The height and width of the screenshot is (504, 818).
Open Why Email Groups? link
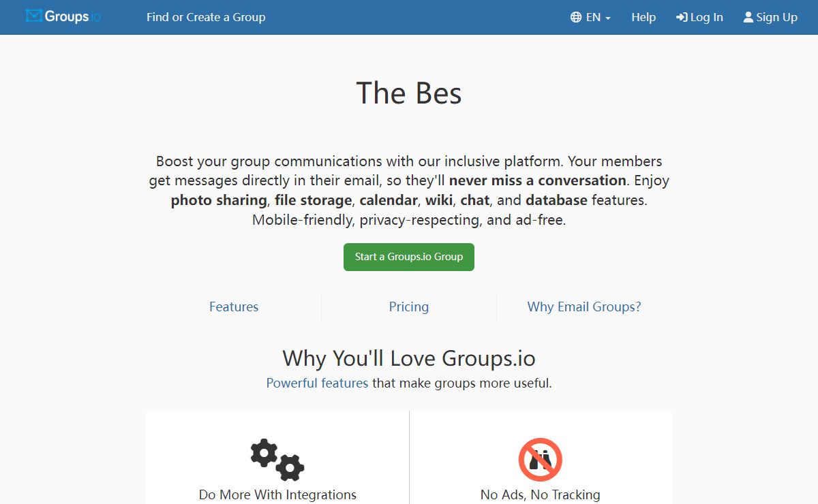(584, 307)
